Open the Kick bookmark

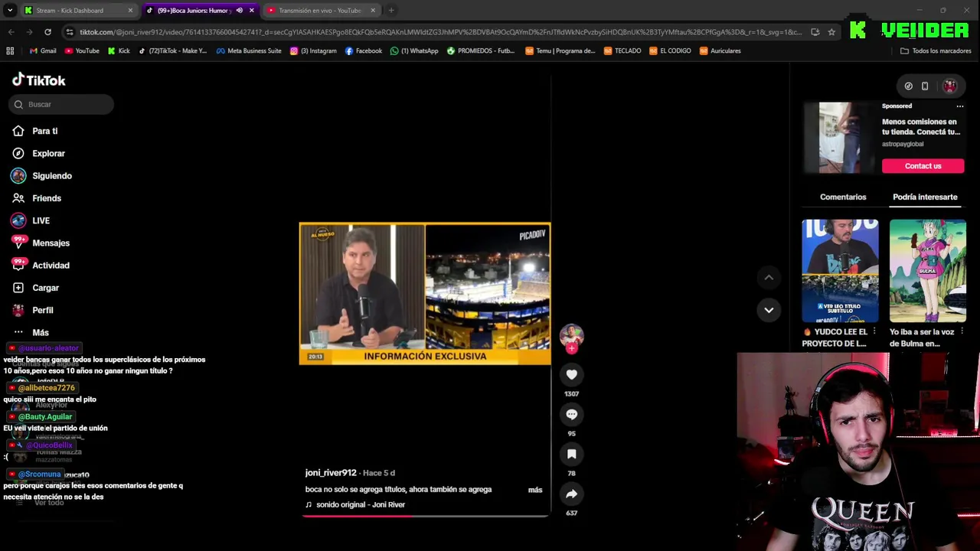119,51
